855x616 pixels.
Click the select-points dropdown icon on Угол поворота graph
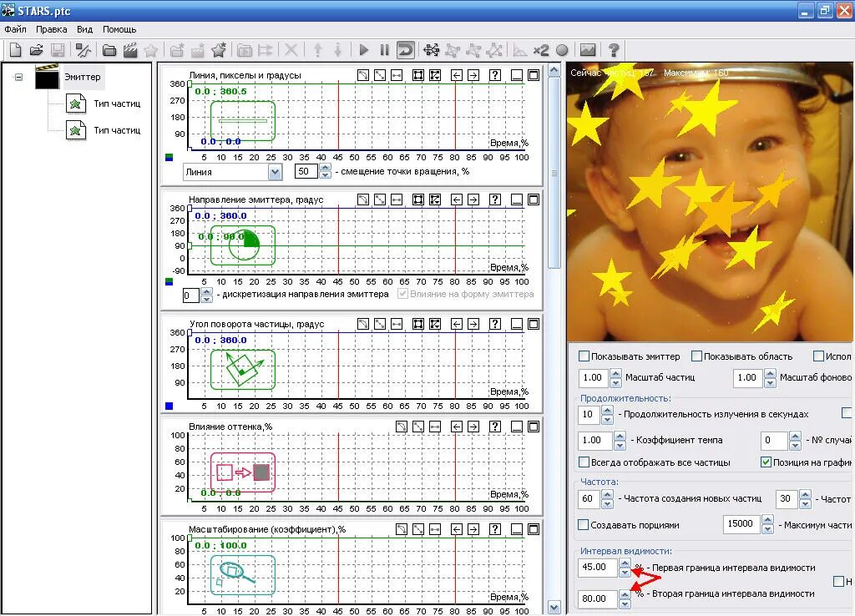(x=434, y=324)
